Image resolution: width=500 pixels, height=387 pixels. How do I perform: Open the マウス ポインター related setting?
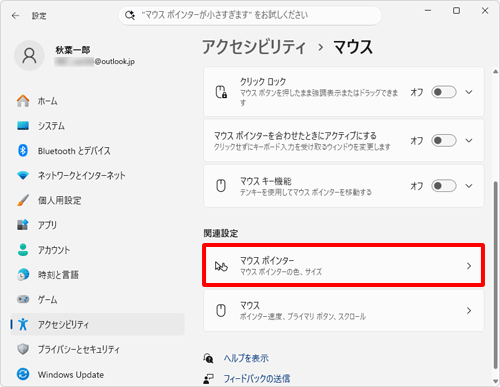click(x=343, y=265)
